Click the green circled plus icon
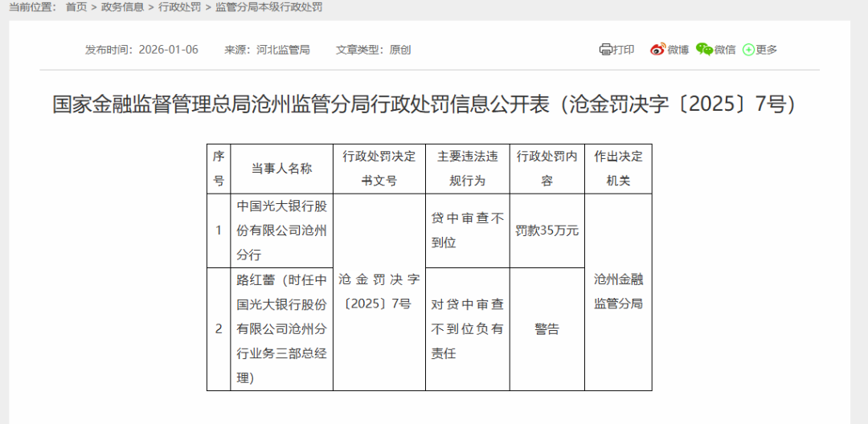This screenshot has width=868, height=424. [x=748, y=50]
